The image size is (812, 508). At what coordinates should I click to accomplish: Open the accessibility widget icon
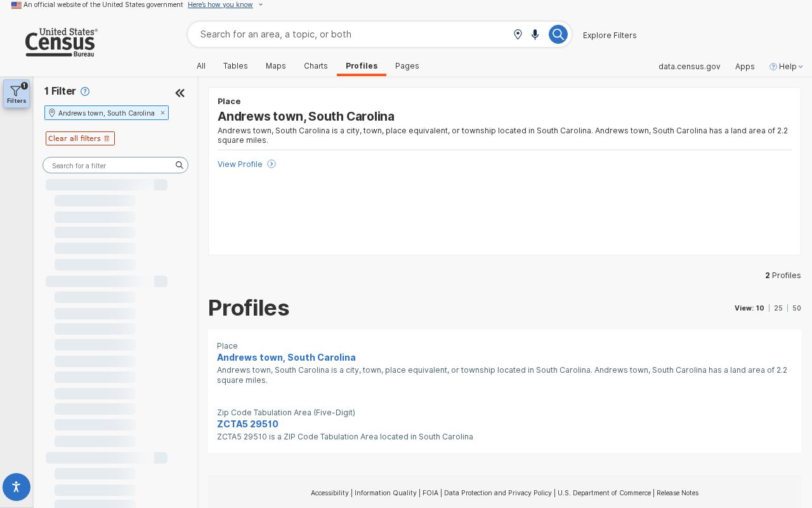point(16,487)
